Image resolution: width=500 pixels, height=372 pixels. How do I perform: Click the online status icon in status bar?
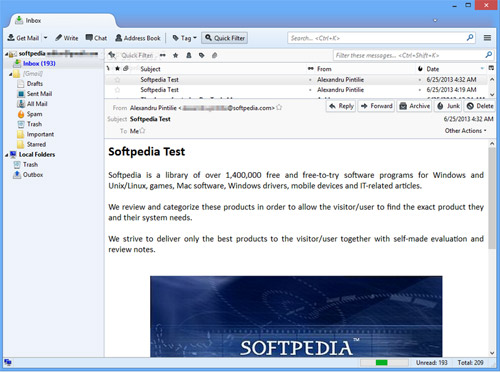pyautogui.click(x=7, y=362)
